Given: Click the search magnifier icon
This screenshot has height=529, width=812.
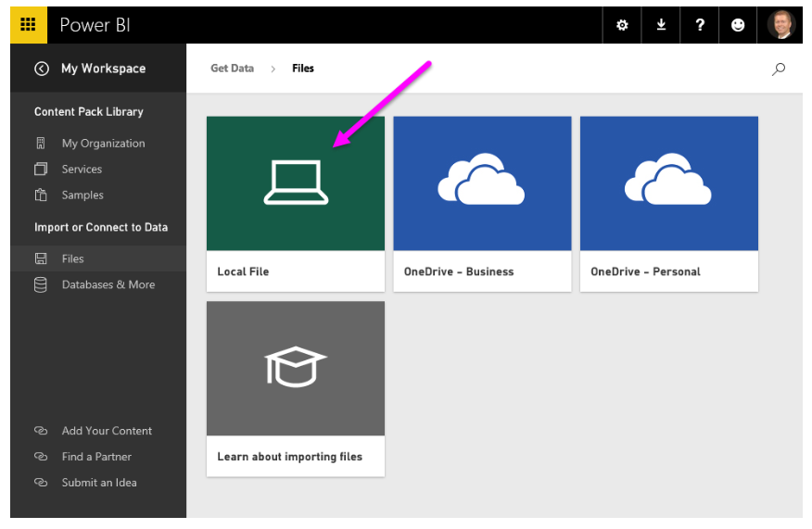Looking at the screenshot, I should [779, 69].
